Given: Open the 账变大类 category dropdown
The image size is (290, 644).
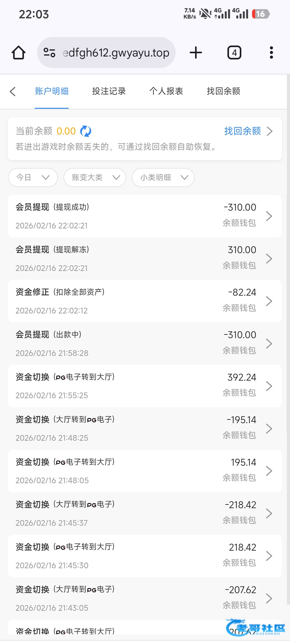Looking at the screenshot, I should click(x=95, y=177).
